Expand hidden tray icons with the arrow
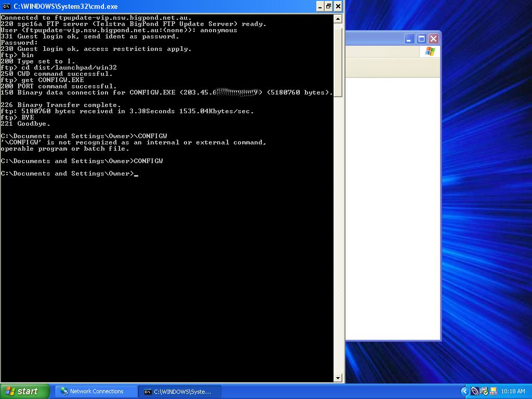 (465, 392)
